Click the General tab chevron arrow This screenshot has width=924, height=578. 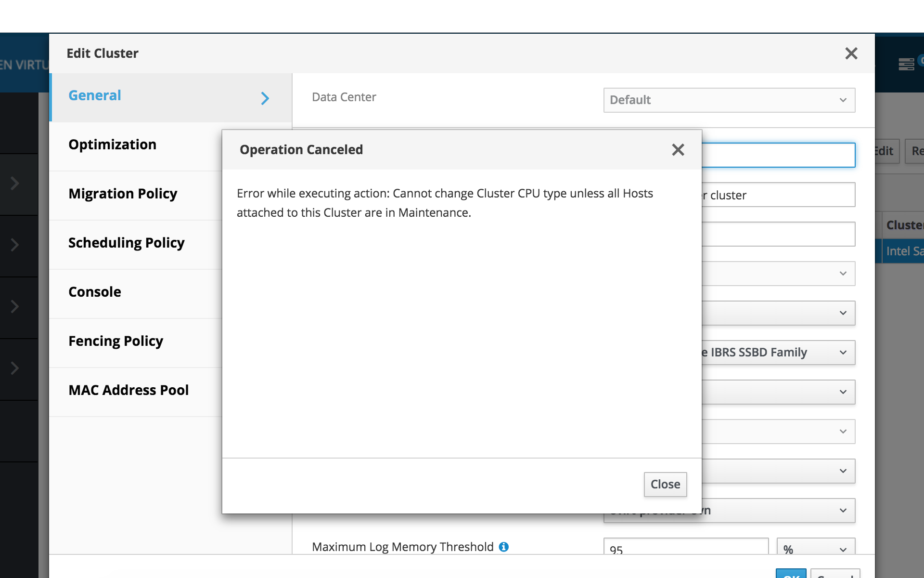(x=265, y=98)
